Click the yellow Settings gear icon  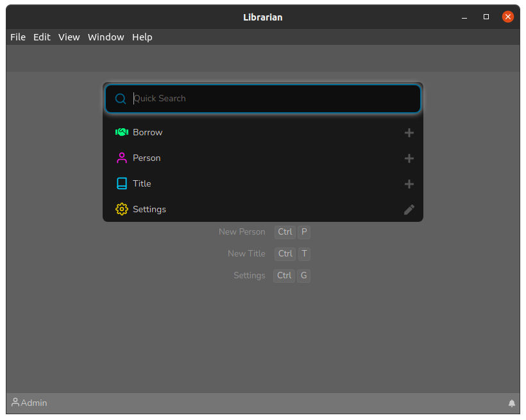pyautogui.click(x=121, y=209)
